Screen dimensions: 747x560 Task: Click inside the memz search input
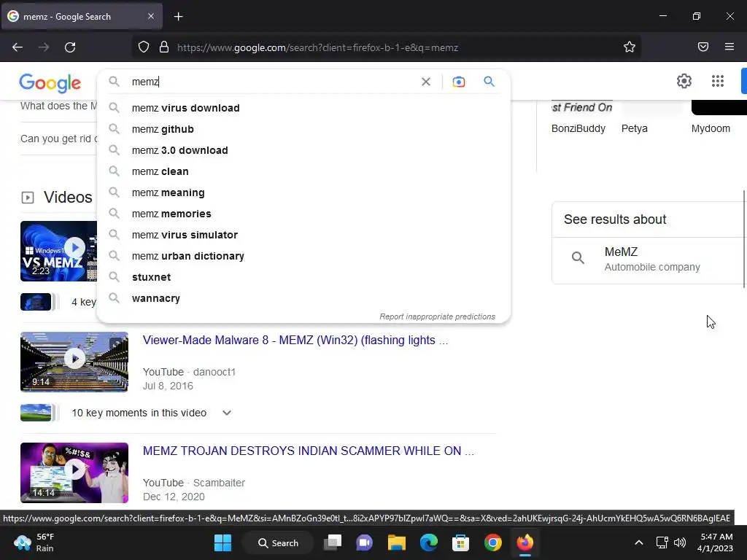point(271,82)
